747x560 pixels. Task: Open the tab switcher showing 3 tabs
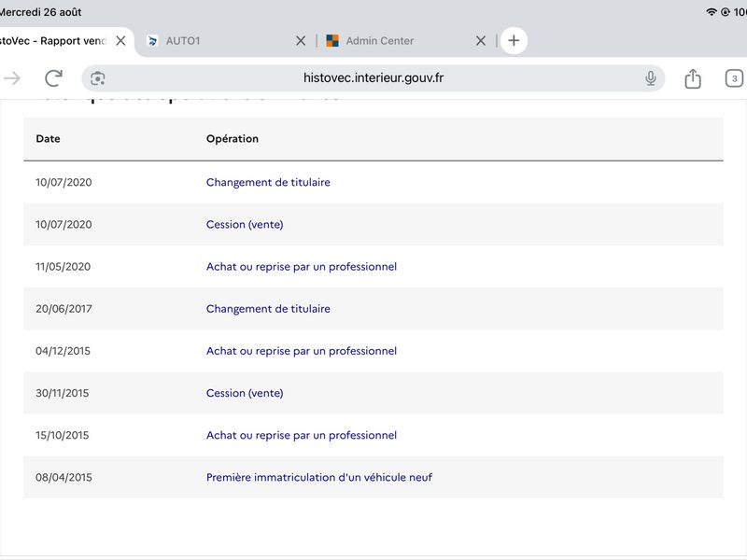[734, 78]
